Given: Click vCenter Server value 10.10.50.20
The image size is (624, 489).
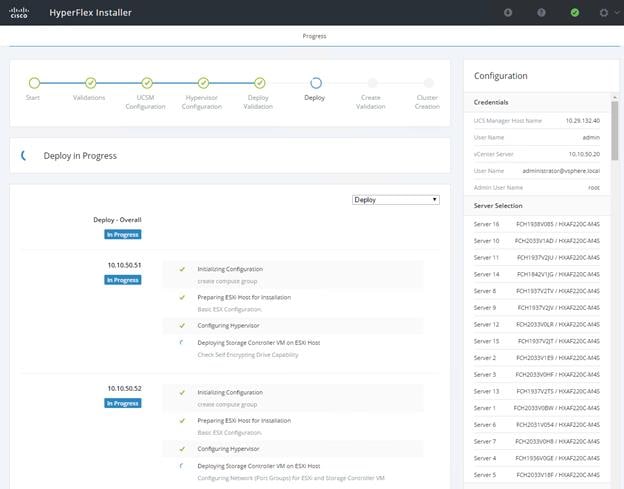Looking at the screenshot, I should (x=584, y=154).
